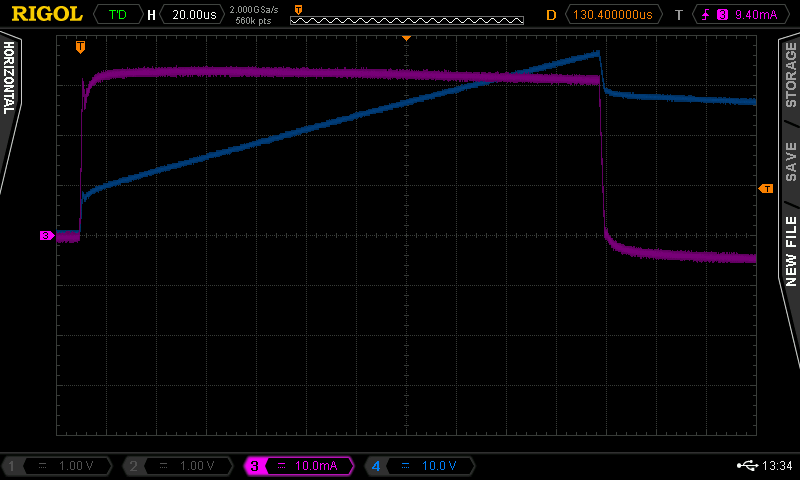
Task: Open the 130.400000us delay setting
Action: 614,15
